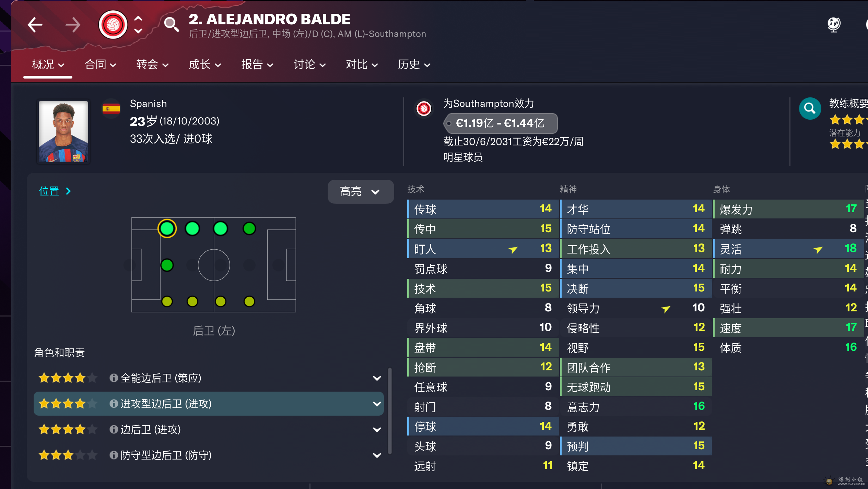Expand the 进攻型边后卫 (进攻) role row
This screenshot has height=489, width=868.
[x=377, y=404]
